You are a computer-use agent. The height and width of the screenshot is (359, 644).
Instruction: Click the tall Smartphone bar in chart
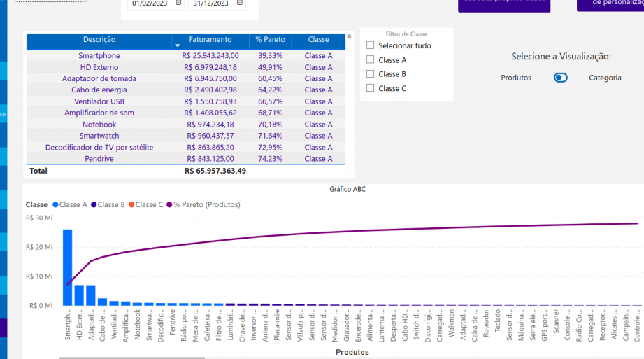pyautogui.click(x=67, y=267)
